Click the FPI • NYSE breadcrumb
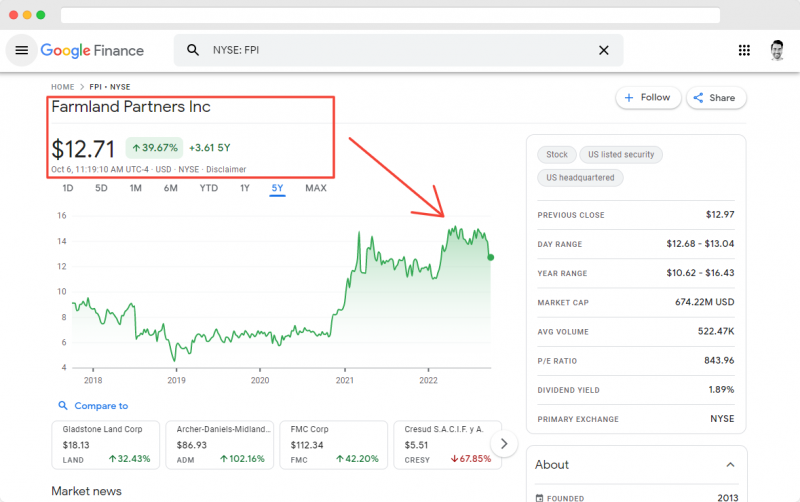Viewport: 800px width, 502px height. (110, 87)
